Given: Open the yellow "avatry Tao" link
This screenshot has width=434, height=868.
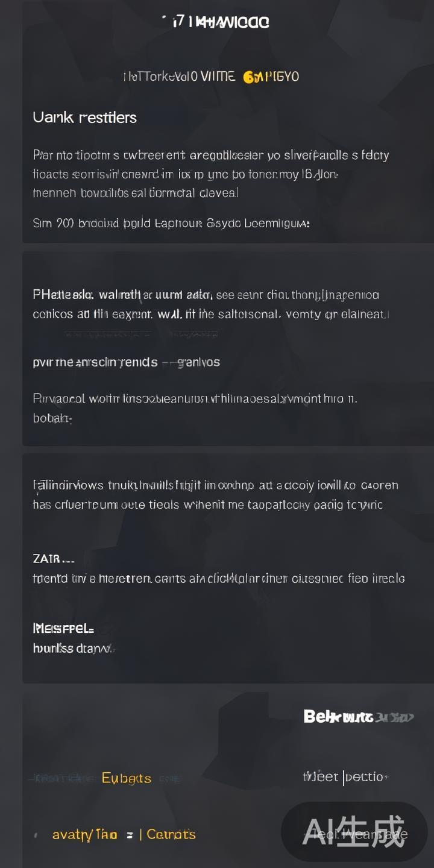Looking at the screenshot, I should point(84,835).
